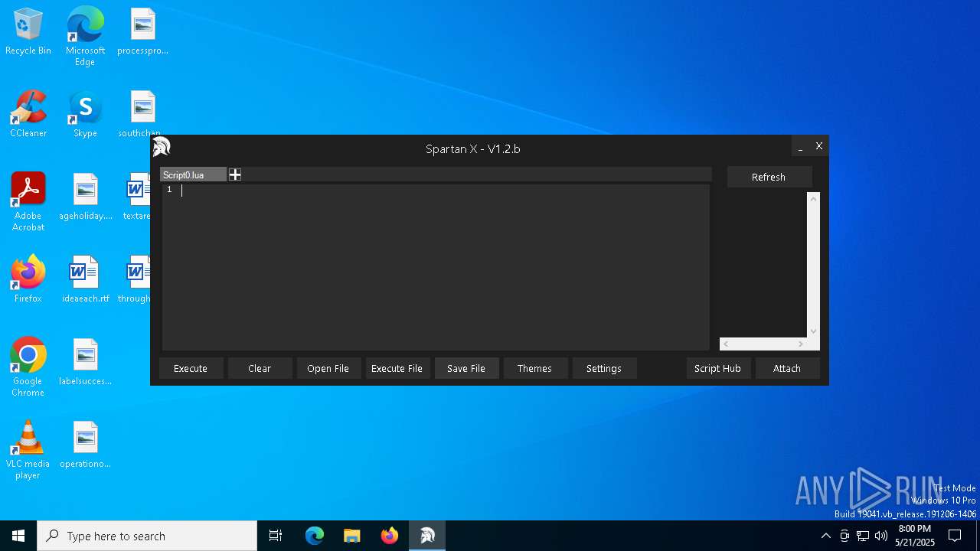Select the labelsucces file icon

[x=85, y=363]
